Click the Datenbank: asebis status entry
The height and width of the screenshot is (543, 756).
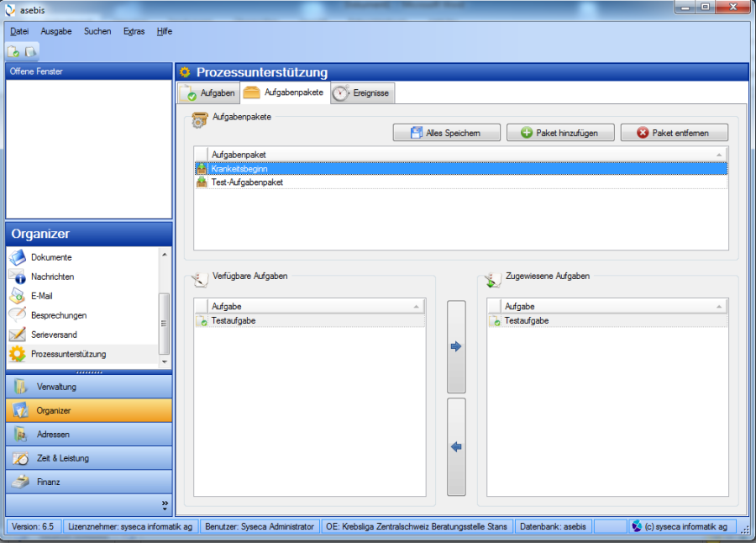553,526
